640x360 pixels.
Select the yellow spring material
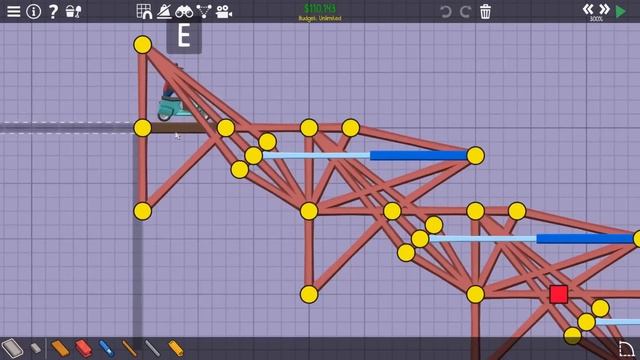176,349
